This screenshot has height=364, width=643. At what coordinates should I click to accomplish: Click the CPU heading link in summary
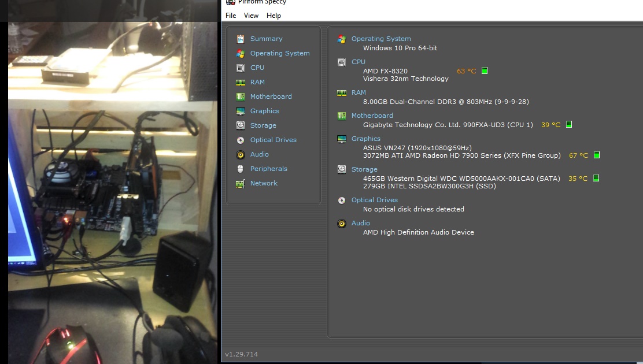click(358, 62)
